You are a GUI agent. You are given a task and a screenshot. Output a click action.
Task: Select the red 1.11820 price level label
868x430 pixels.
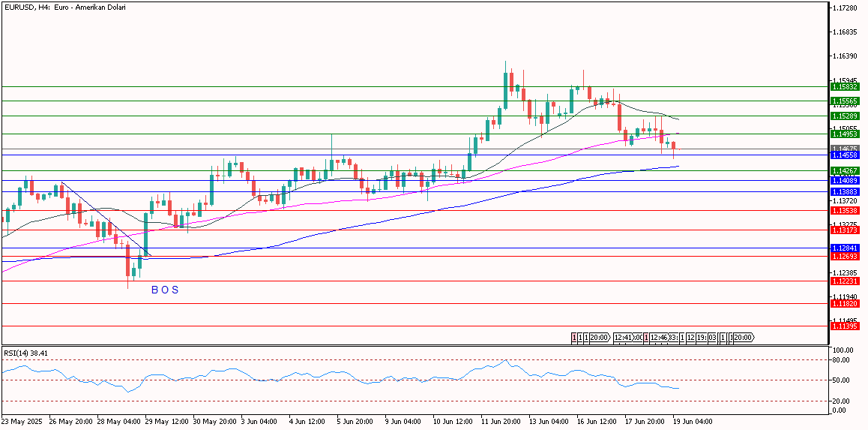845,304
